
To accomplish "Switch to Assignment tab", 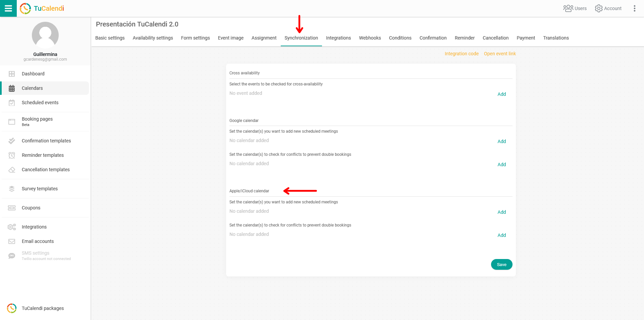I will [264, 38].
